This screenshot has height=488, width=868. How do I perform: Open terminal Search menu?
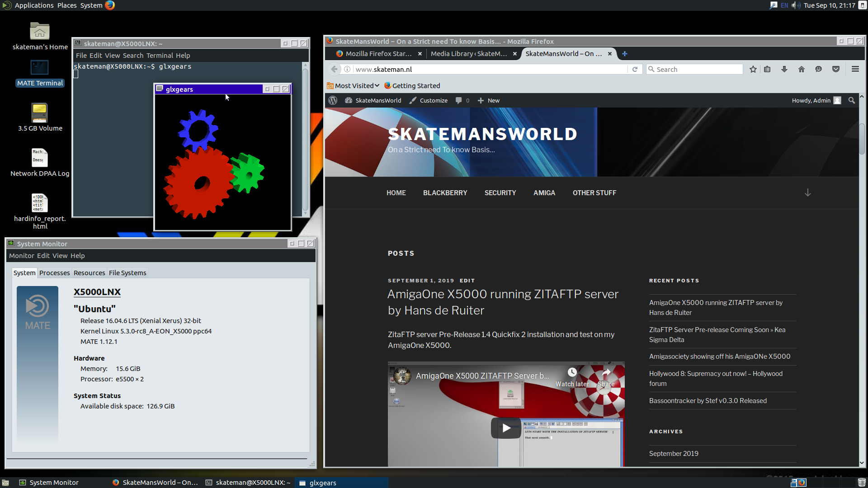[133, 56]
